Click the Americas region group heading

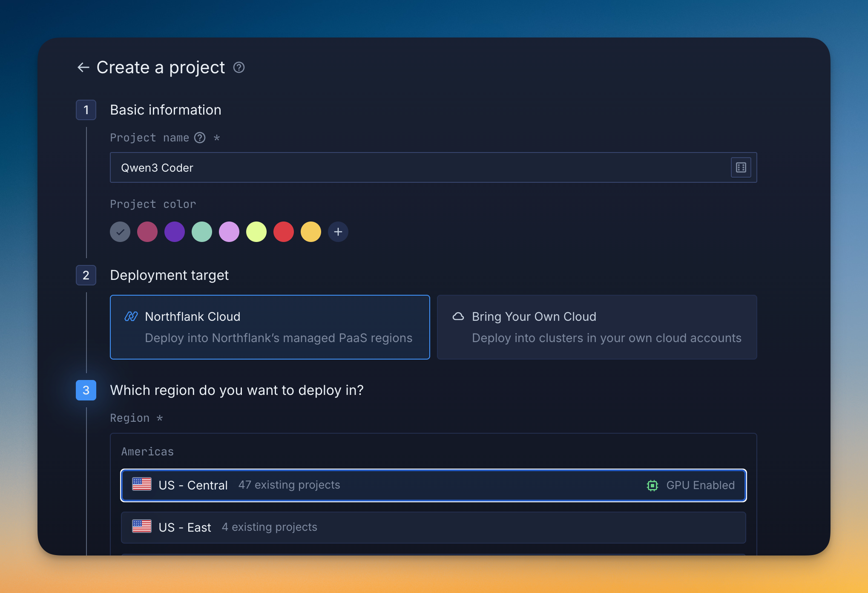point(147,452)
